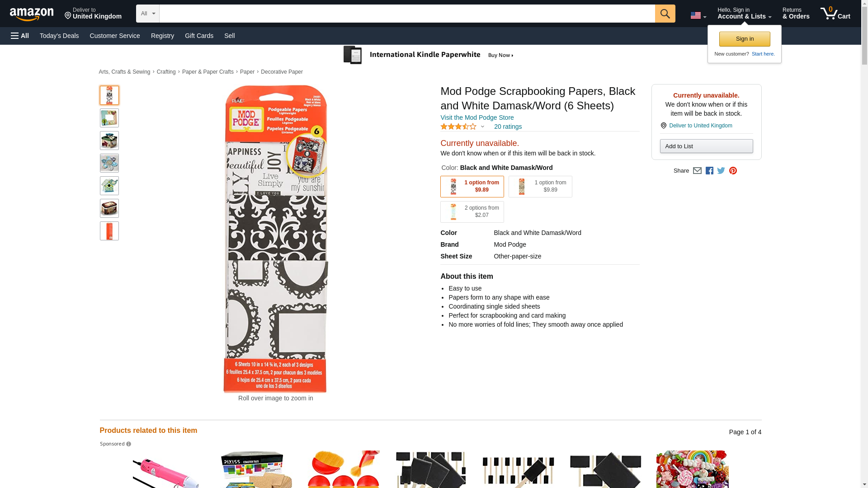Share on Twitter icon
This screenshot has width=868, height=488.
(721, 171)
